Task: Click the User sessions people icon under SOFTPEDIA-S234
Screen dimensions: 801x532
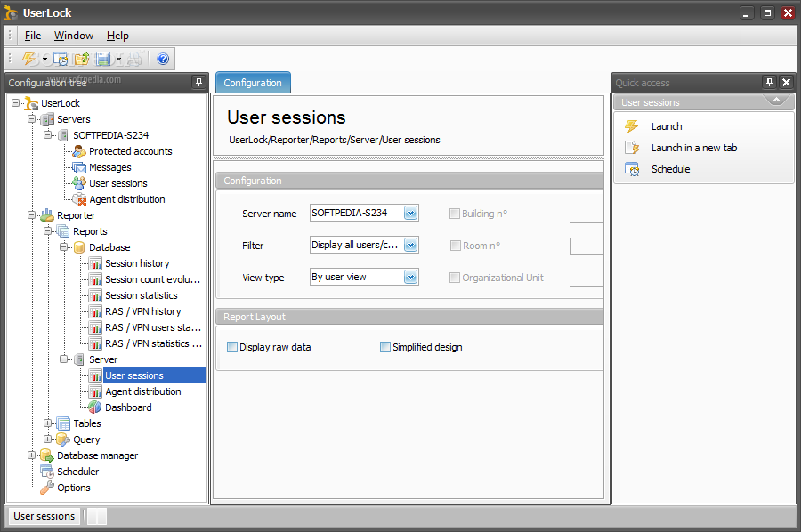Action: click(x=78, y=182)
